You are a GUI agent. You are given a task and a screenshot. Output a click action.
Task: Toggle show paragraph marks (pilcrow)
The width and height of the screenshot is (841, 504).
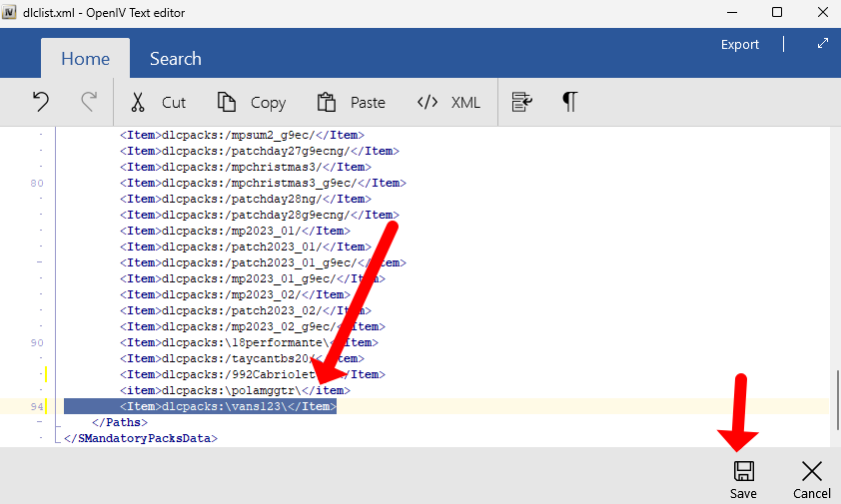click(569, 102)
